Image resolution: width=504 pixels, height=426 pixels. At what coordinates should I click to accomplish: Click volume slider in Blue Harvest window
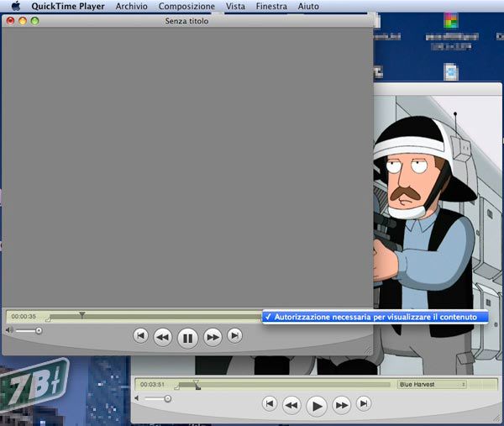pos(156,398)
